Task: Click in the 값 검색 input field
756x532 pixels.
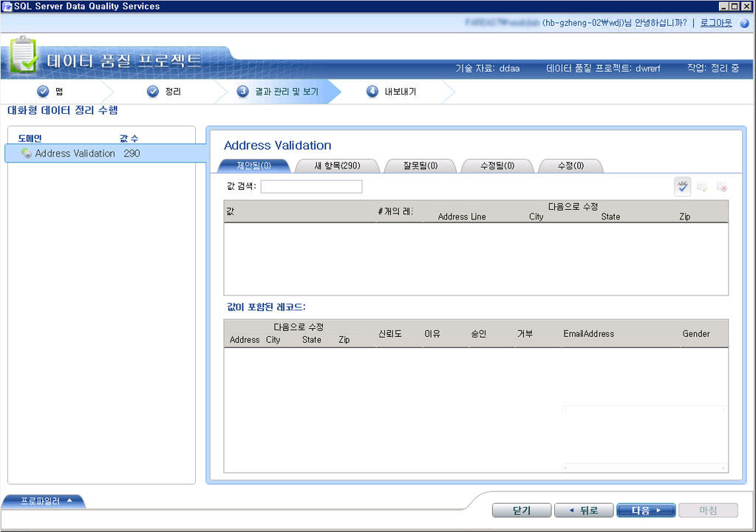Action: [x=311, y=186]
